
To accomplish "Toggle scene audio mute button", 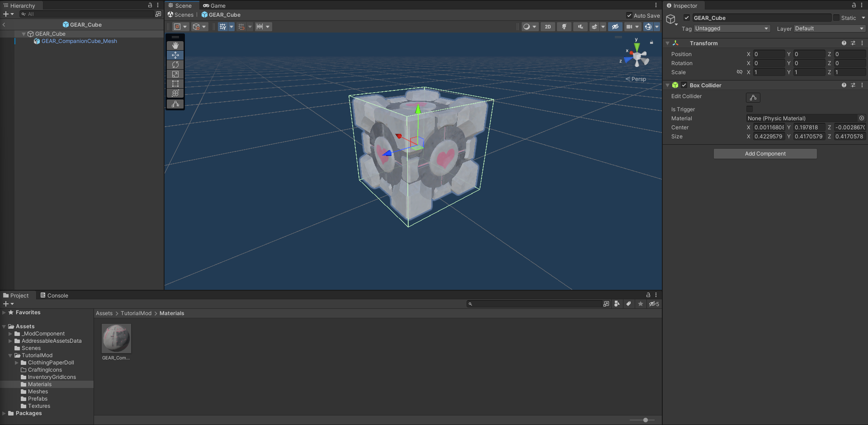I will [x=580, y=27].
